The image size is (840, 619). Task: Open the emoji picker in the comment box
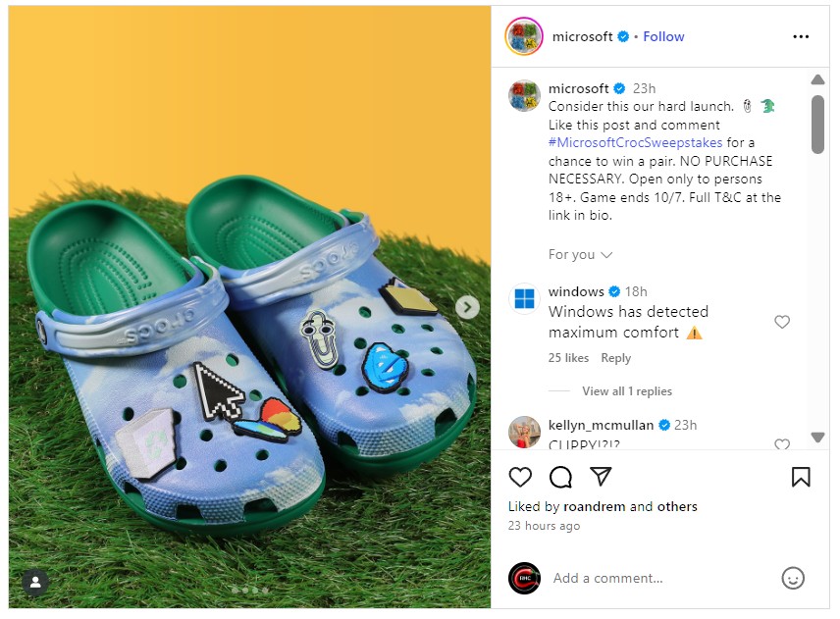point(793,578)
